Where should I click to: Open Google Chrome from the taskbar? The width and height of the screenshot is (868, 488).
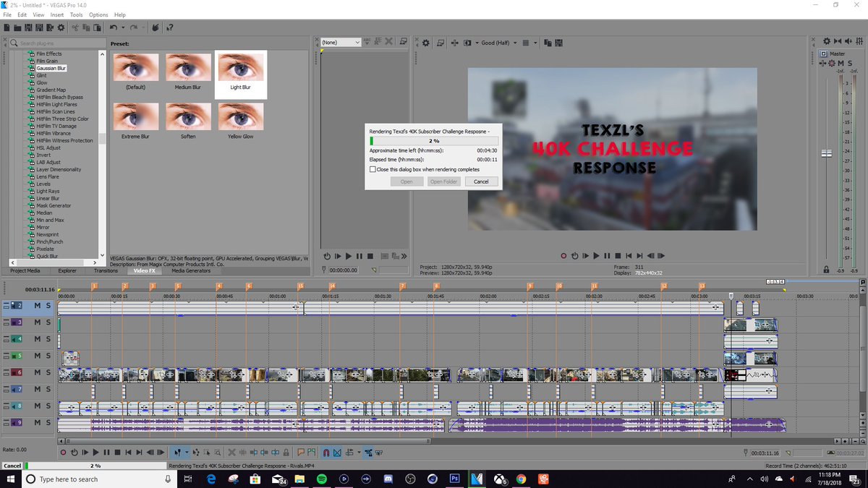[x=521, y=479]
